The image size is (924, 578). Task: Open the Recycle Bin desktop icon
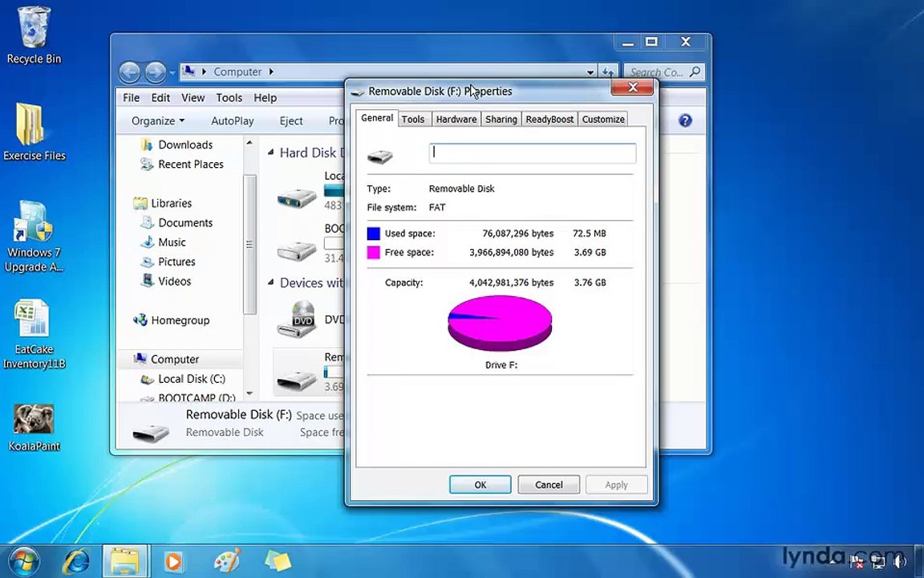pyautogui.click(x=34, y=35)
